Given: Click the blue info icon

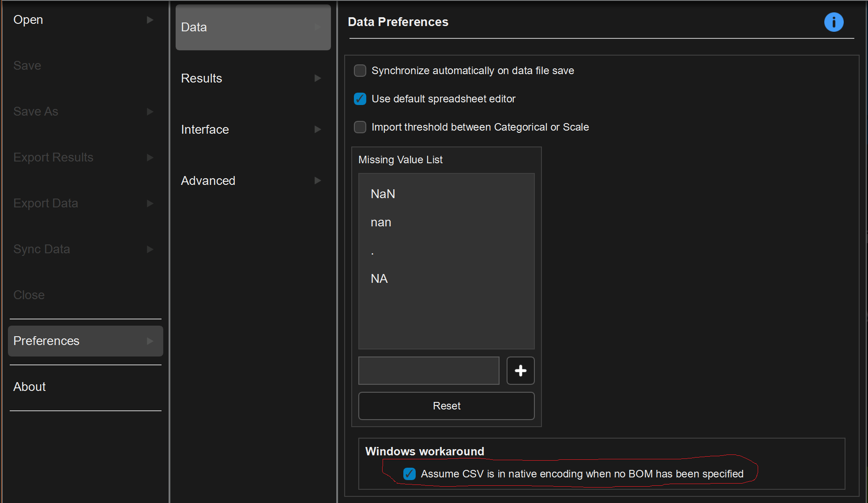Looking at the screenshot, I should (834, 22).
